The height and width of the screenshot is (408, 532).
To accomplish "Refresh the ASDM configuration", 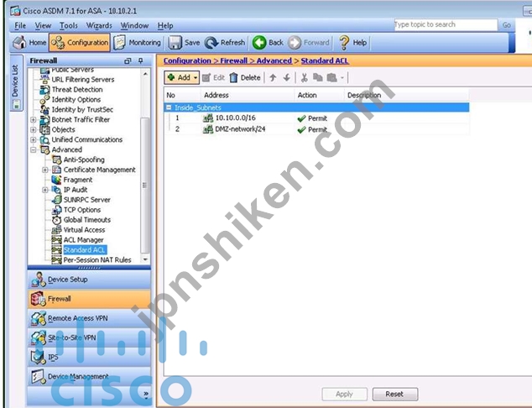I will coord(225,43).
